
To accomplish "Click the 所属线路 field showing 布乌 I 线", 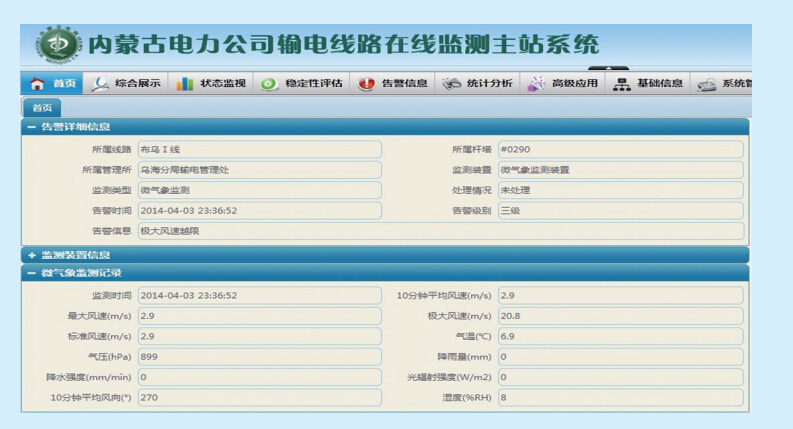I will 258,149.
